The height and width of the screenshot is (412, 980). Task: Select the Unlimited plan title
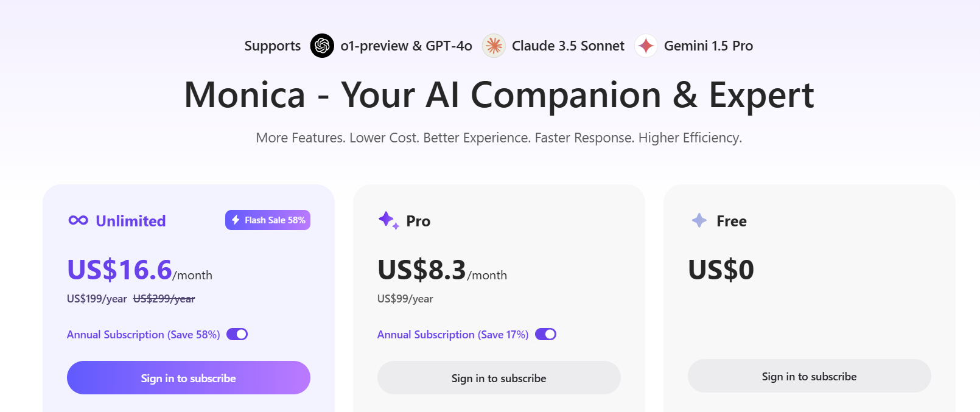(130, 220)
